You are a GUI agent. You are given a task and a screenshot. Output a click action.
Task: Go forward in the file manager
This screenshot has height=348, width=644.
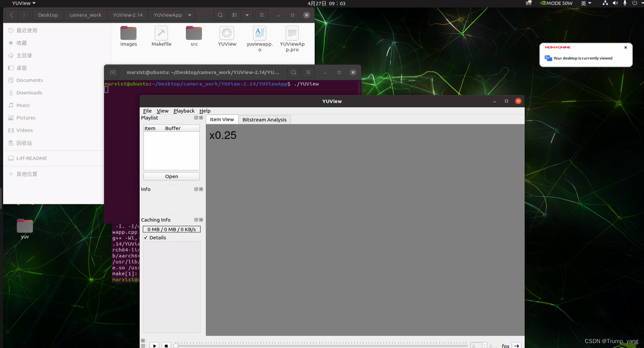coord(23,15)
